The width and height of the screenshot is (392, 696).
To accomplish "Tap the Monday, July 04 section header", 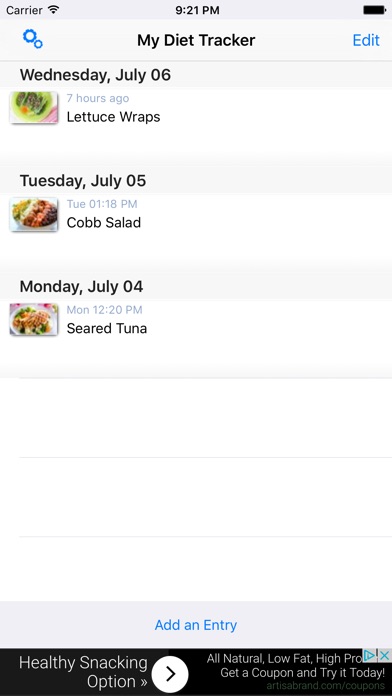I will tap(196, 286).
